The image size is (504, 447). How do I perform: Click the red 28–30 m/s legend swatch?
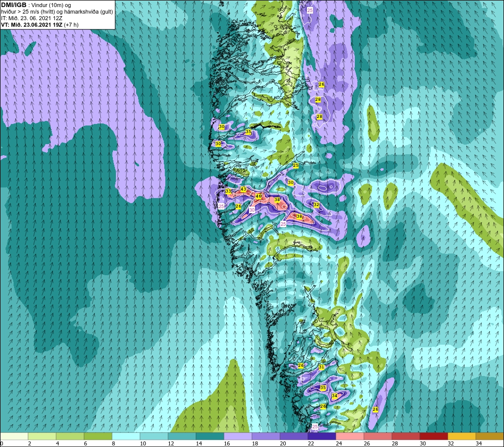click(406, 436)
